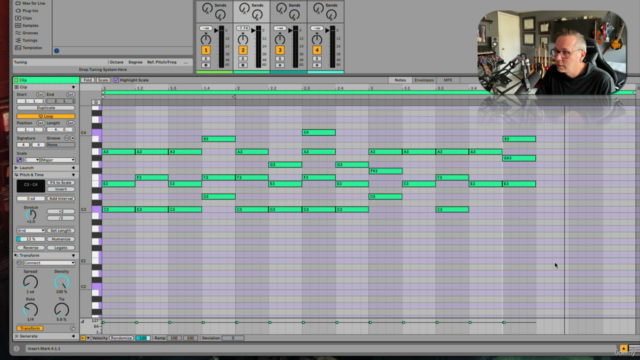Toggle the track 4 activator button
The height and width of the screenshot is (360, 640).
(317, 50)
